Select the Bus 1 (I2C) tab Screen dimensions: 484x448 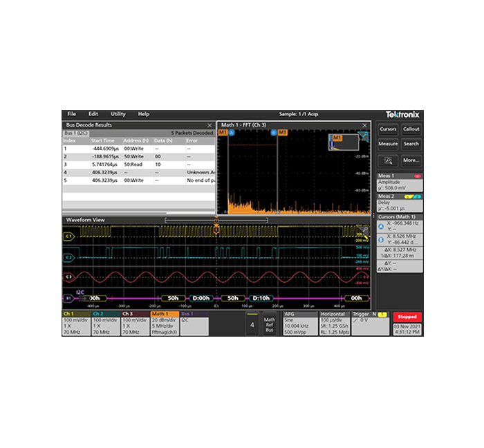tap(76, 133)
